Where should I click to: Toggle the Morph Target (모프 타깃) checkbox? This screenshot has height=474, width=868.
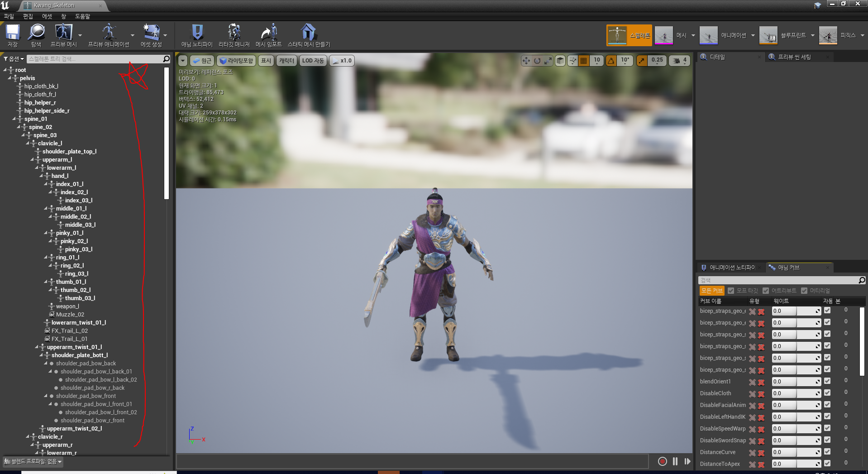coord(731,291)
